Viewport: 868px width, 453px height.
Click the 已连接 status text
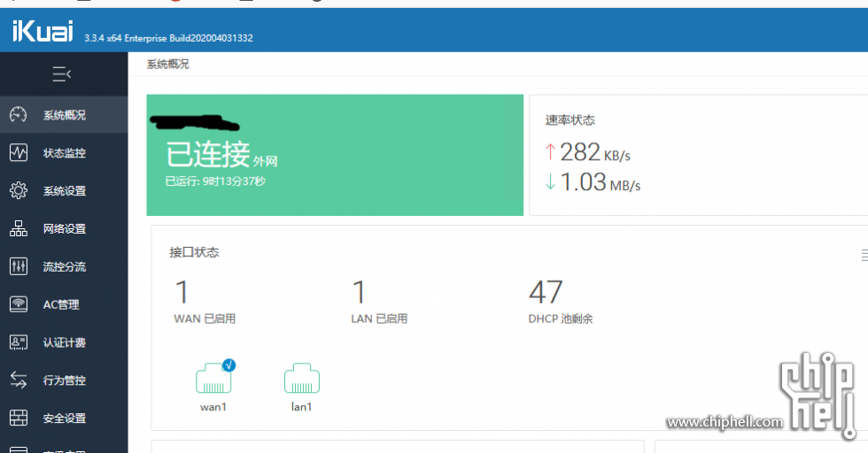[x=208, y=154]
